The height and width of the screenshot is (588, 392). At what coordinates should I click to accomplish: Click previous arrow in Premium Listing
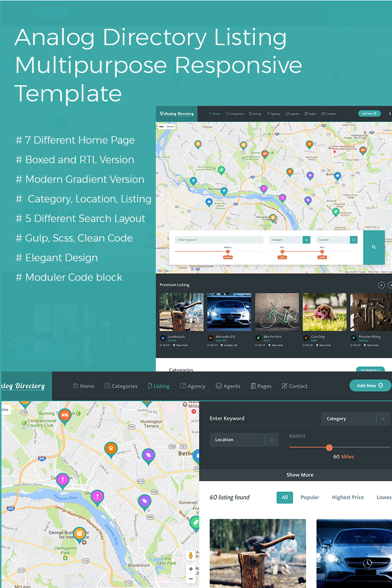[382, 285]
